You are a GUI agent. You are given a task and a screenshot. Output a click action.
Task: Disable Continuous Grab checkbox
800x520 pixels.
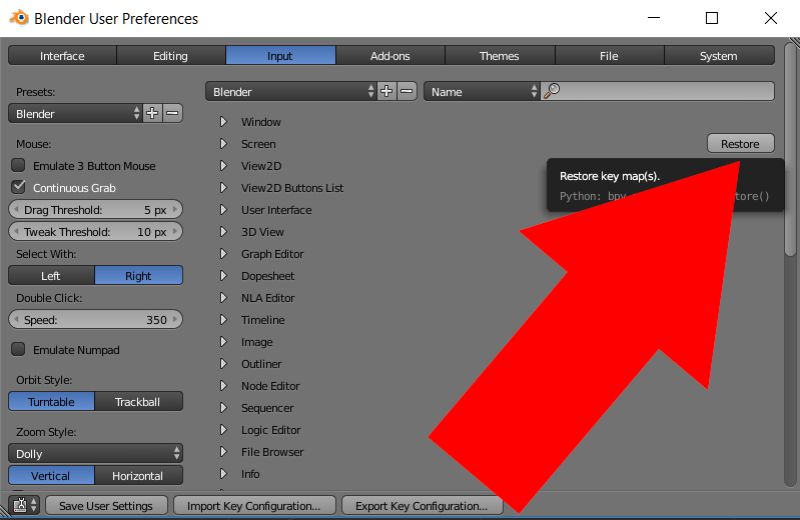tap(18, 187)
